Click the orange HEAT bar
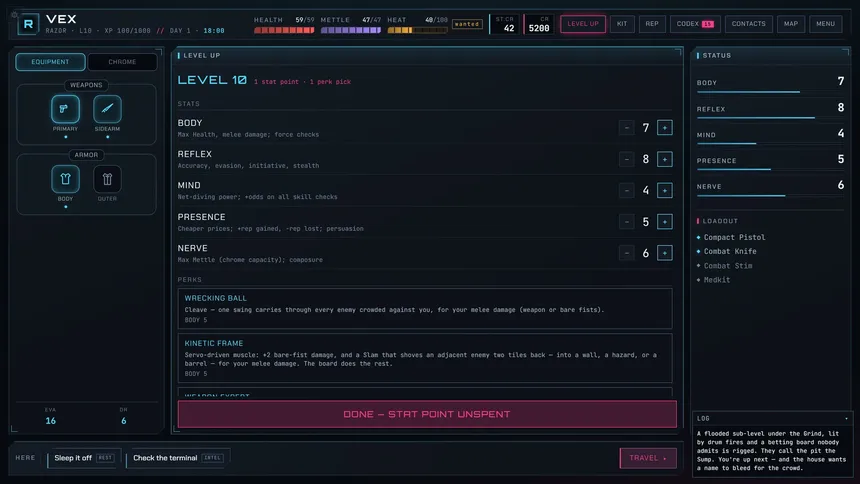 pyautogui.click(x=417, y=30)
